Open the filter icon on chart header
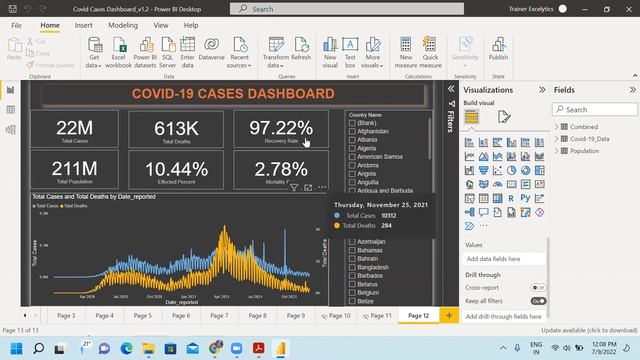This screenshot has height=360, width=640. (294, 187)
